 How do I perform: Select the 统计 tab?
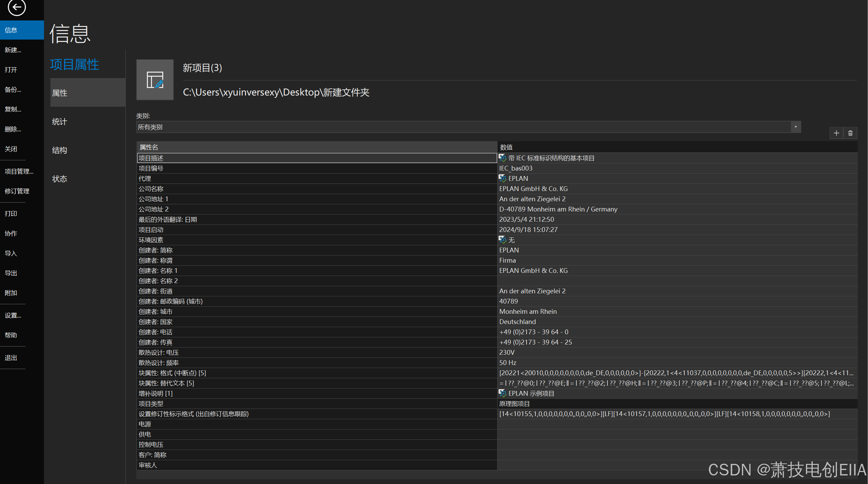[x=60, y=122]
